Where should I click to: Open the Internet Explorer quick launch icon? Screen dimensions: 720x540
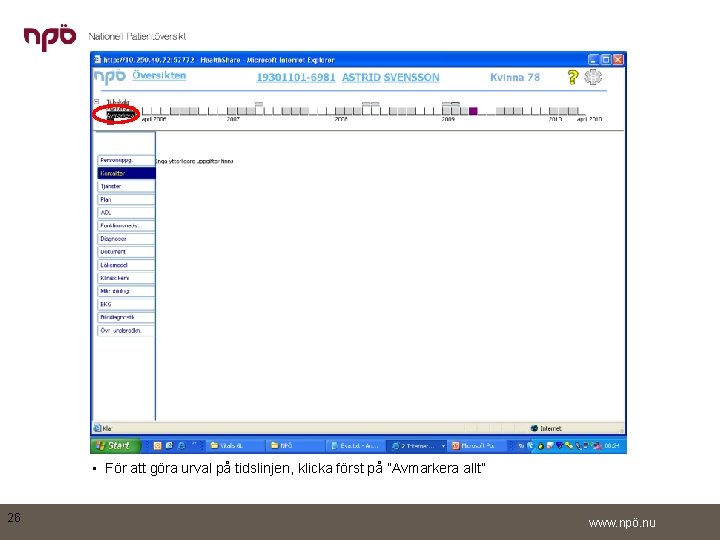pos(181,445)
